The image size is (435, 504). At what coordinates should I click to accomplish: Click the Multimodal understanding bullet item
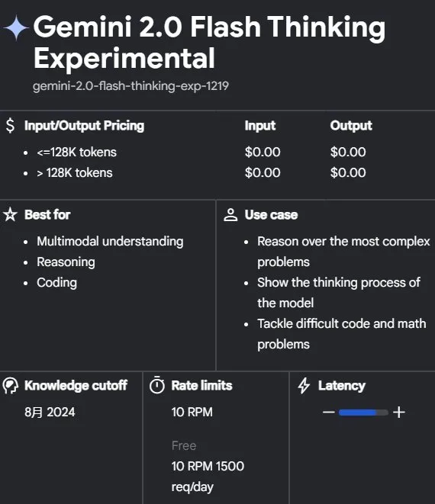(x=110, y=242)
